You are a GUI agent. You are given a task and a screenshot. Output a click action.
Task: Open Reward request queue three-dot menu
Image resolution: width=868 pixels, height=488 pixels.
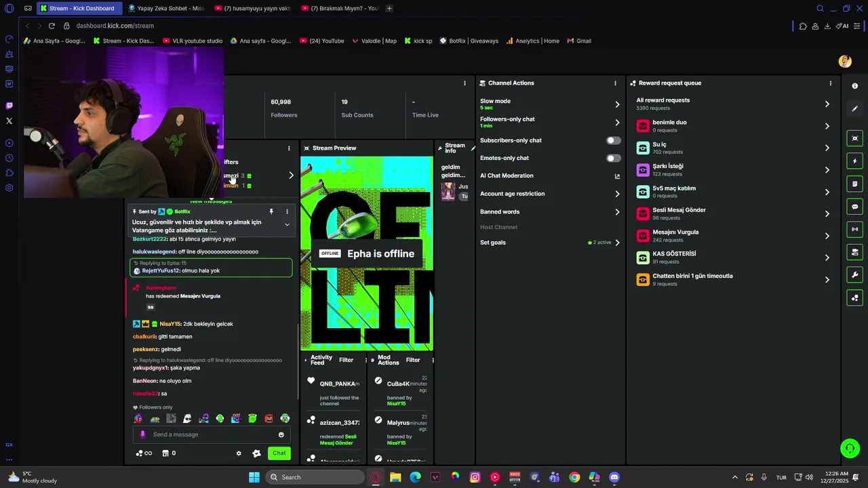coord(831,83)
